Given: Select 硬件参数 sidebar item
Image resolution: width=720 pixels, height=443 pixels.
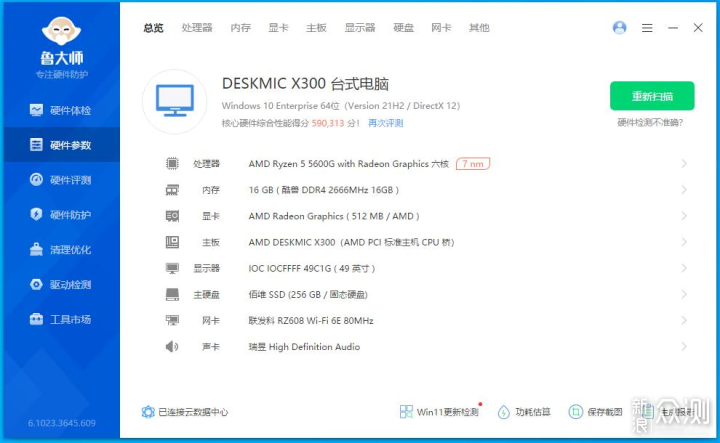Looking at the screenshot, I should [61, 145].
